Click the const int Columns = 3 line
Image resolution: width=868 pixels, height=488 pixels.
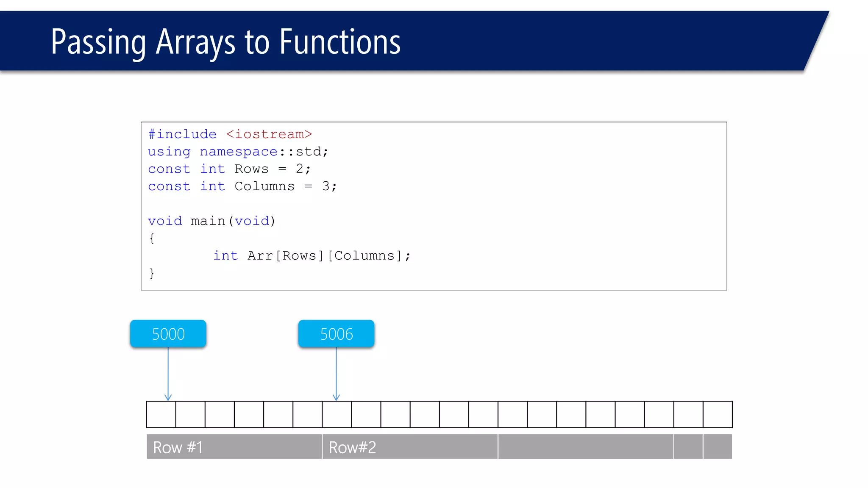pos(242,186)
